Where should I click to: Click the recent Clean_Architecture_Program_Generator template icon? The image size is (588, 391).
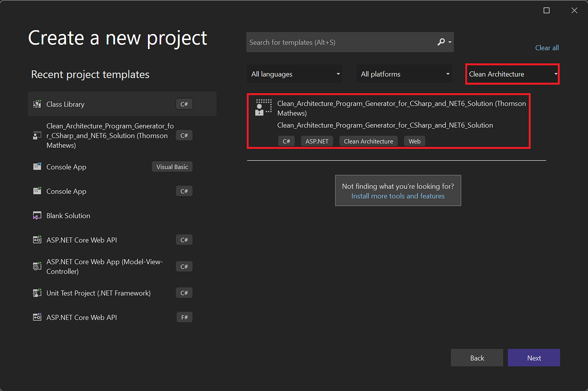(x=37, y=135)
